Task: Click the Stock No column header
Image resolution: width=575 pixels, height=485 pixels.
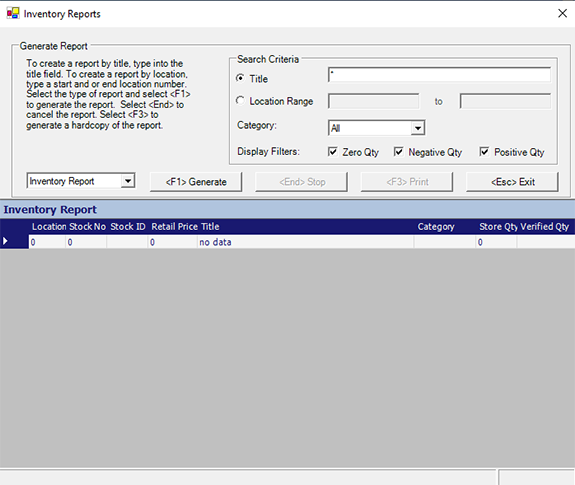Action: click(87, 227)
